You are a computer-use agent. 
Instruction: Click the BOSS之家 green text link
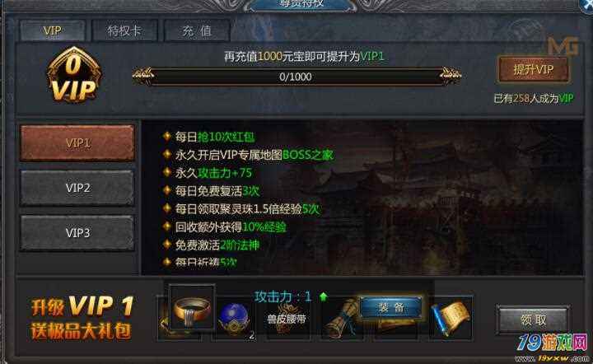(308, 155)
